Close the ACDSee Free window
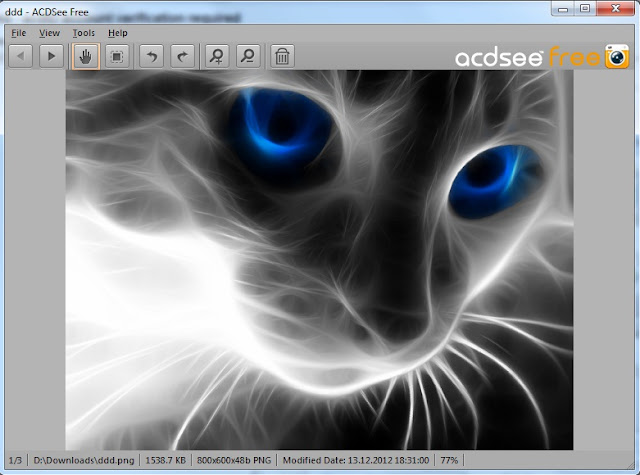The height and width of the screenshot is (475, 640). pos(616,9)
